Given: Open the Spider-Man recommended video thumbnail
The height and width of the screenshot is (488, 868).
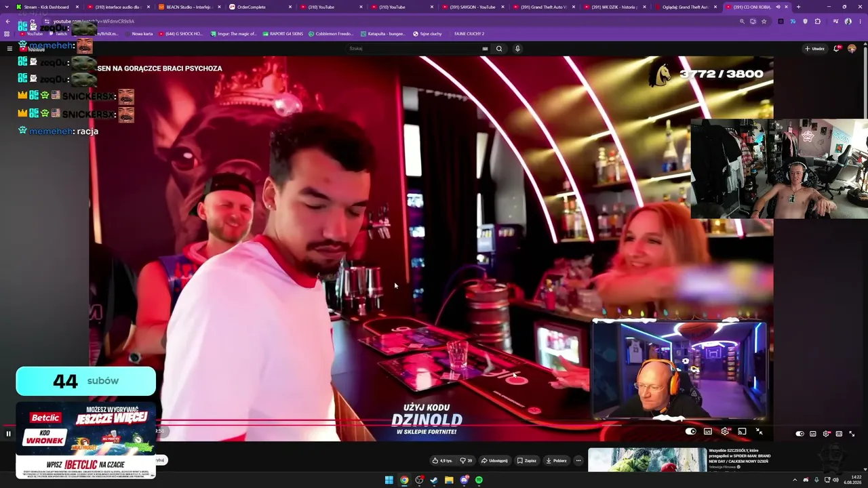Looking at the screenshot, I should tap(646, 460).
